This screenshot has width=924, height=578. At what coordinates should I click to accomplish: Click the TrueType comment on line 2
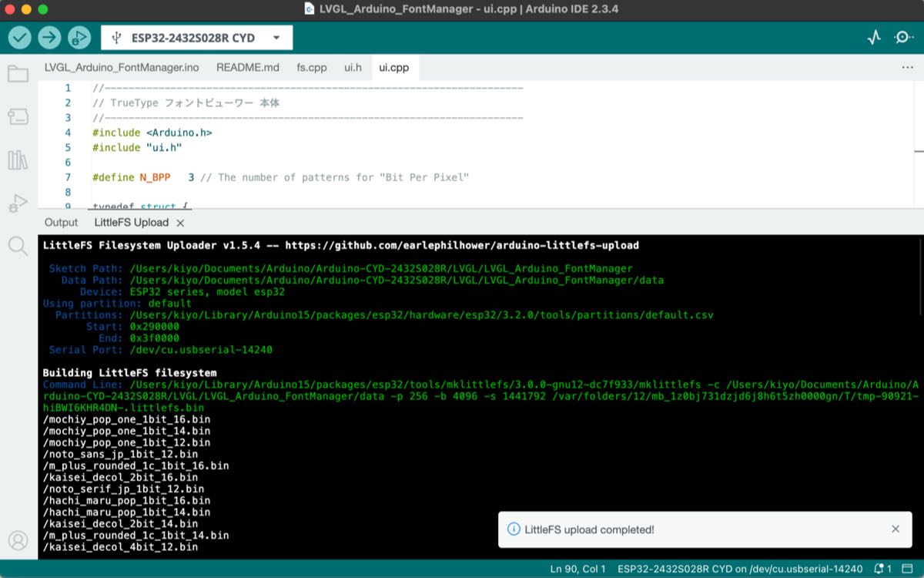click(186, 103)
